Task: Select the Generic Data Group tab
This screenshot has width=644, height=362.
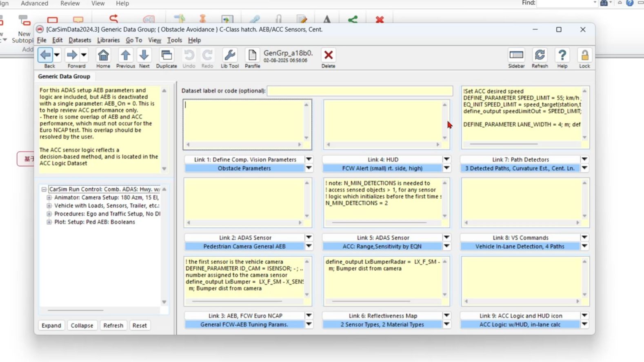Action: (x=64, y=76)
